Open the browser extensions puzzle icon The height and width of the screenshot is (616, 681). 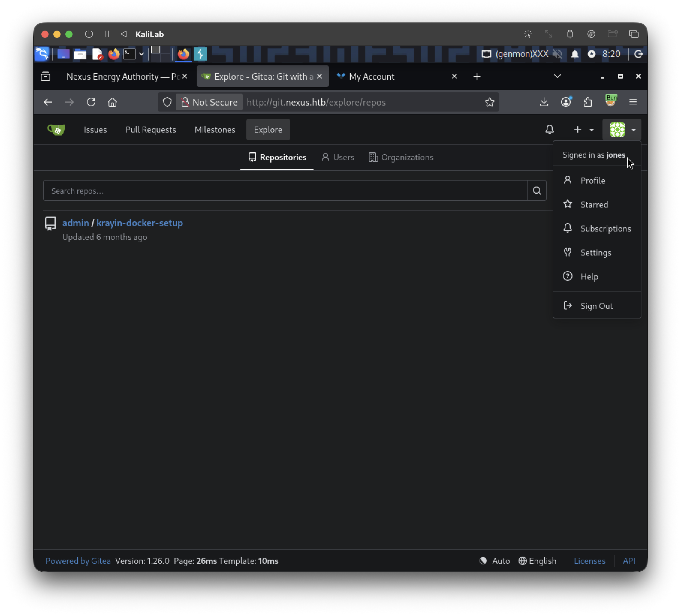pos(588,102)
